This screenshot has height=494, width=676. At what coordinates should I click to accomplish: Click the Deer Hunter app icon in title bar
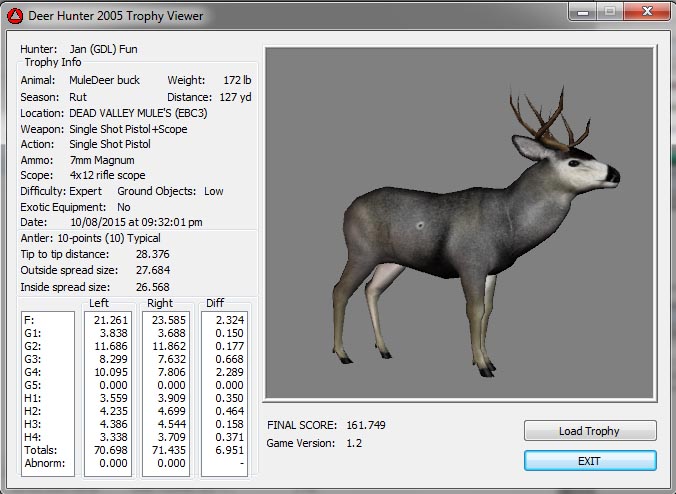(x=15, y=15)
